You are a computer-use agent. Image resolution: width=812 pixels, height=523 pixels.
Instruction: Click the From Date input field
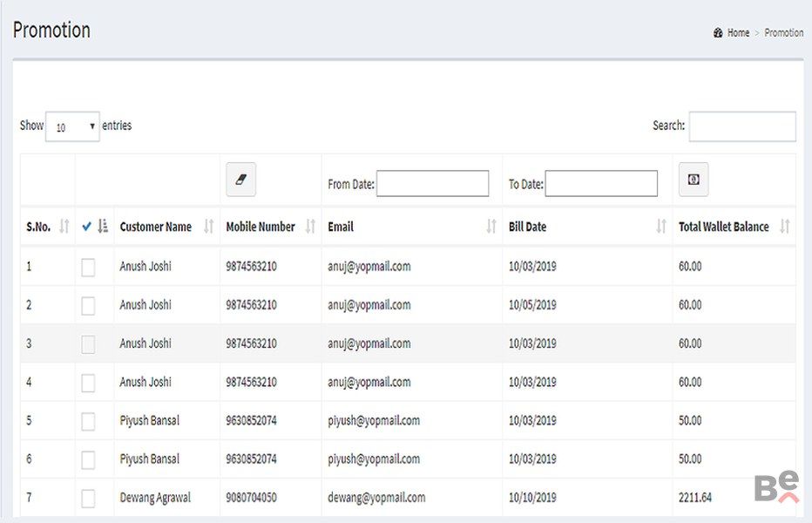pos(433,184)
